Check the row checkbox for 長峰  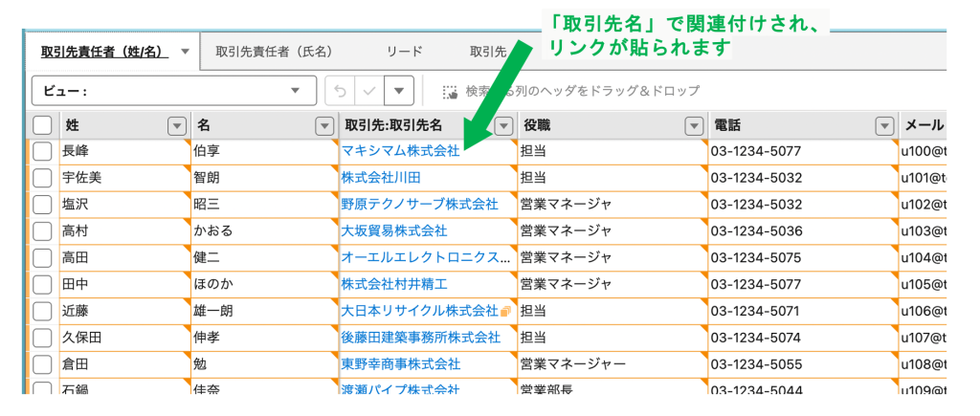click(x=43, y=151)
